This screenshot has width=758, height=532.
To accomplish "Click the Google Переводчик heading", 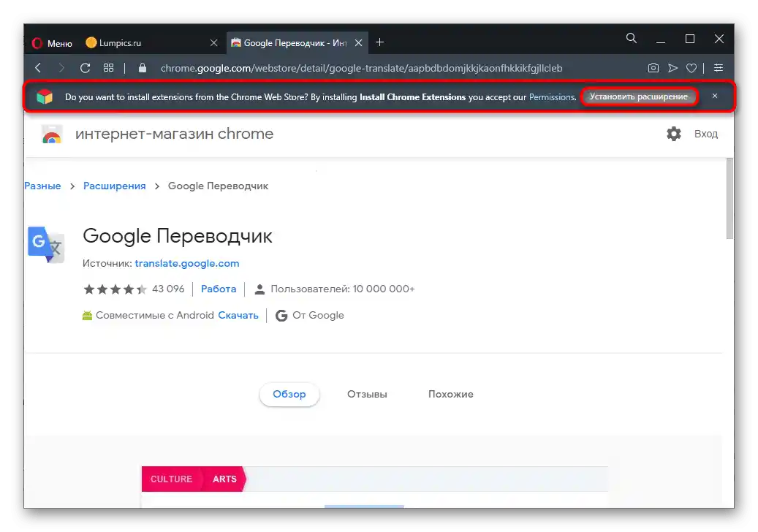I will [x=178, y=236].
